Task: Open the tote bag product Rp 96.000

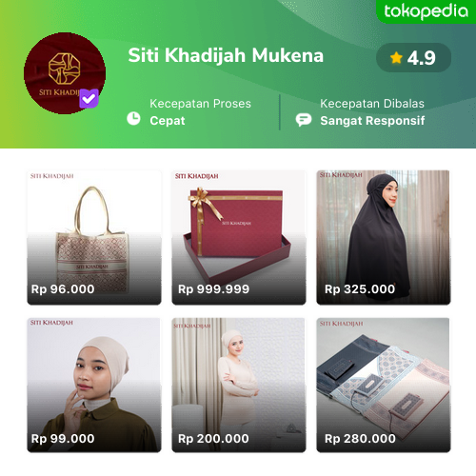Action: tap(94, 238)
